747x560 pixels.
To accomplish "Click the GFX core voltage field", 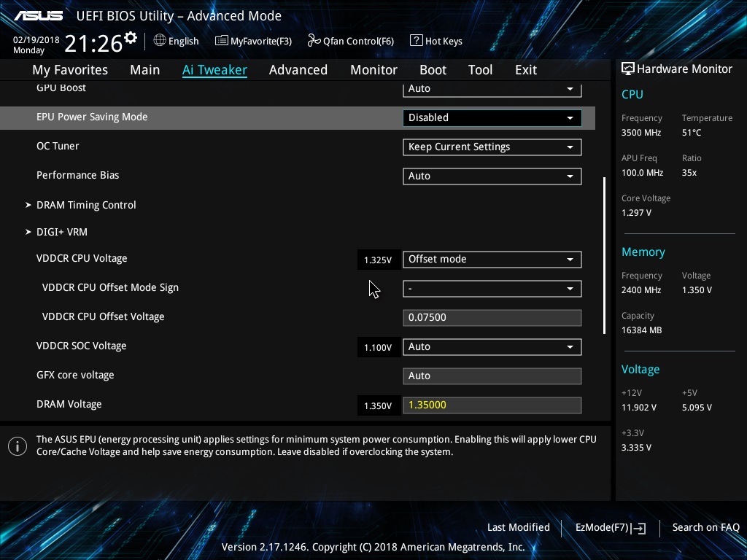I will pyautogui.click(x=492, y=376).
